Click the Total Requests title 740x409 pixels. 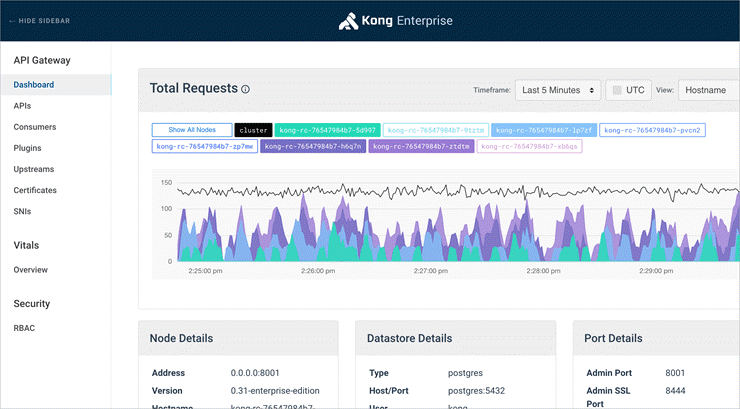click(x=193, y=88)
